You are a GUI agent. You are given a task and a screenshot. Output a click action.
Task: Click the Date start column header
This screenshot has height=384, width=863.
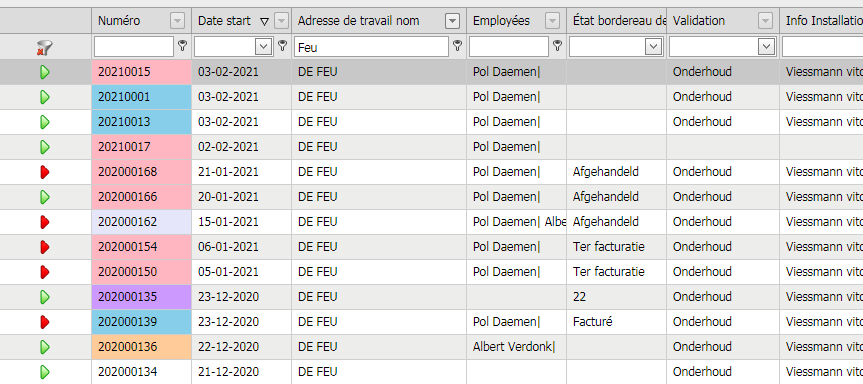225,21
